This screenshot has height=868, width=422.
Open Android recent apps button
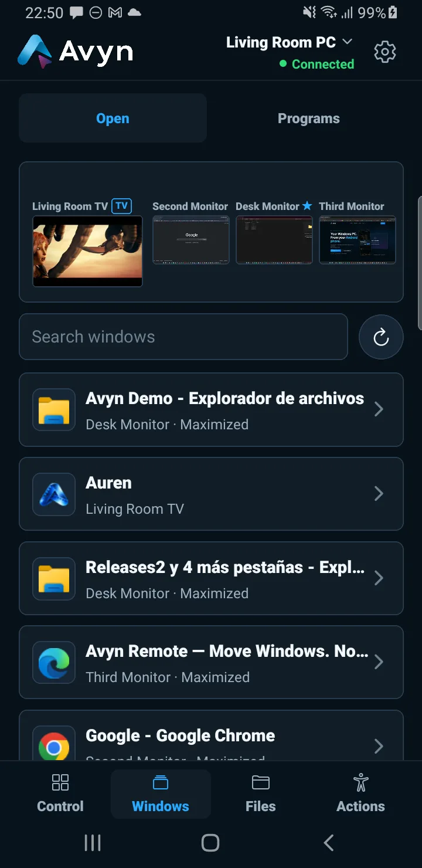[x=93, y=843]
